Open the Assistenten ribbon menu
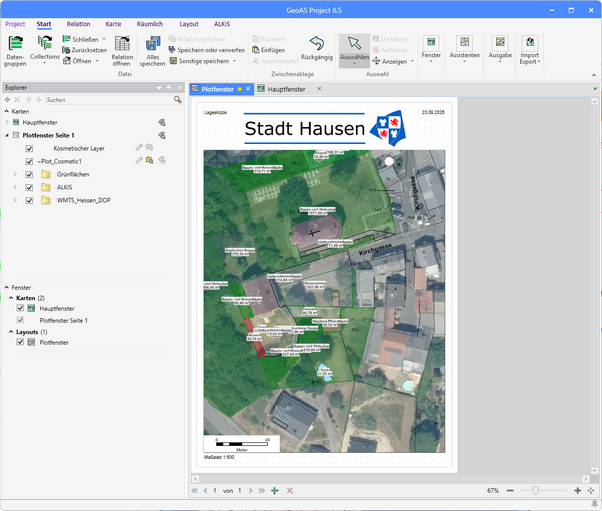This screenshot has width=602, height=511. (x=465, y=50)
